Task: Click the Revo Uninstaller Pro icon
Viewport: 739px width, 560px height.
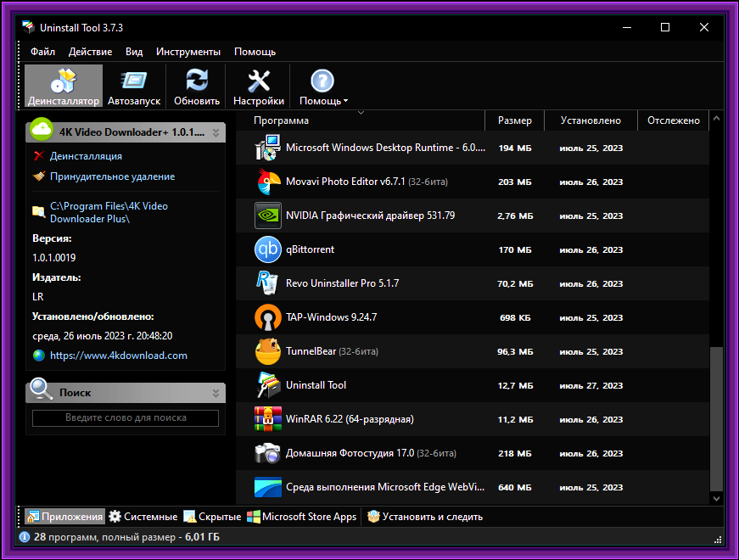Action: pyautogui.click(x=268, y=283)
